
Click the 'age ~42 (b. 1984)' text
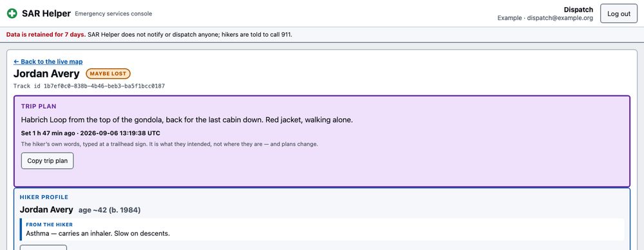[109, 210]
